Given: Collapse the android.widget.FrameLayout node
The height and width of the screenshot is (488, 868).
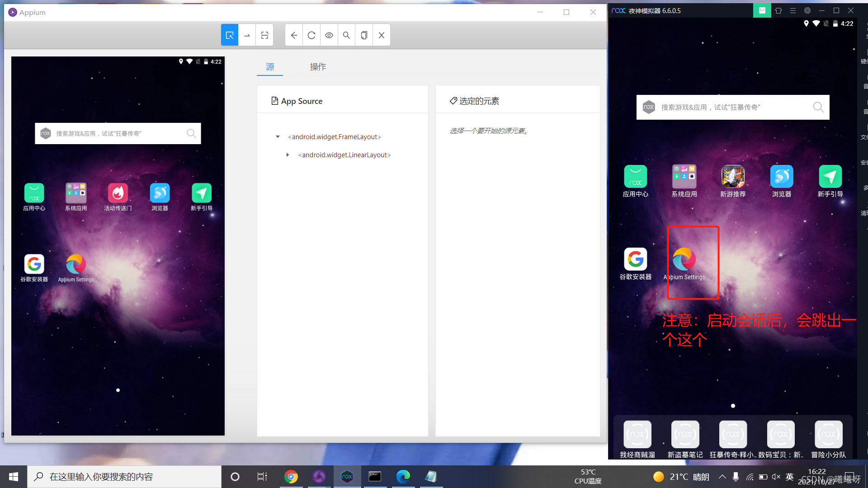Looking at the screenshot, I should [x=278, y=137].
